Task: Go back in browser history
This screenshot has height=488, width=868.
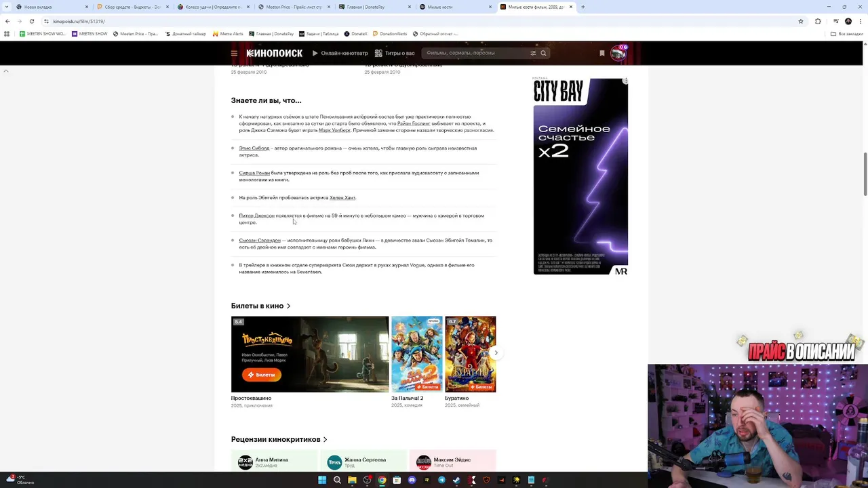Action: [7, 21]
